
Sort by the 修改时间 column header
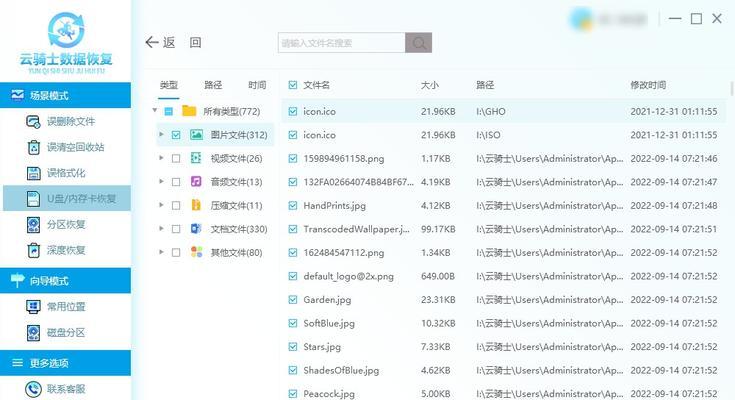tap(648, 85)
